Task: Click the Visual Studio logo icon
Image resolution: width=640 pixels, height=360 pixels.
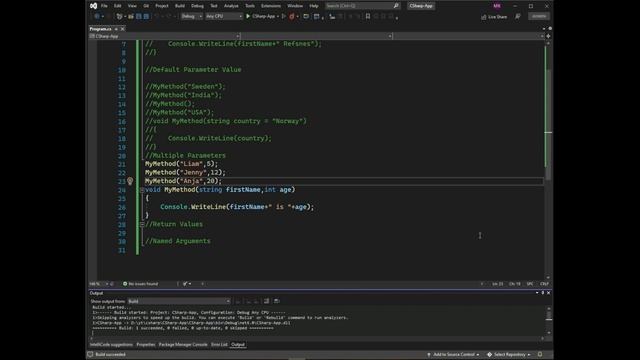Action: pyautogui.click(x=93, y=6)
